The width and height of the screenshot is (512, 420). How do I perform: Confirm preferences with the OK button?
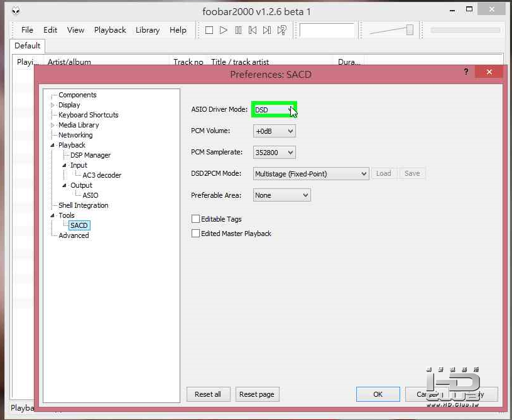378,394
